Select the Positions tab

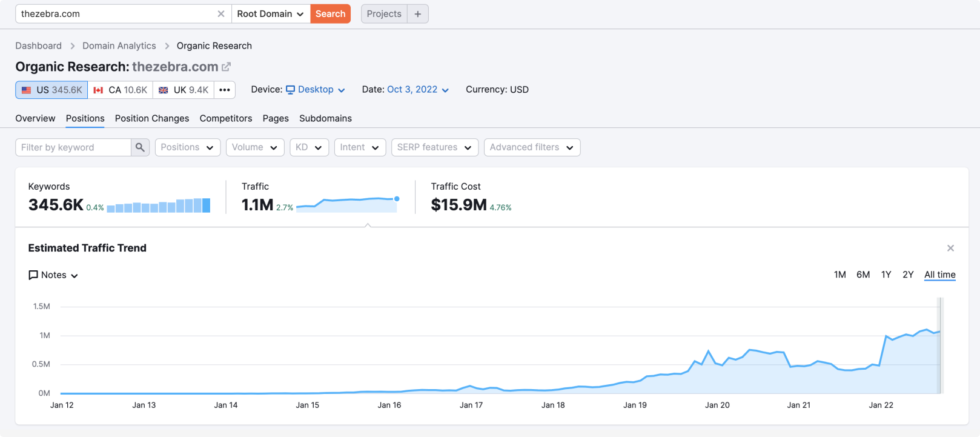click(x=85, y=118)
